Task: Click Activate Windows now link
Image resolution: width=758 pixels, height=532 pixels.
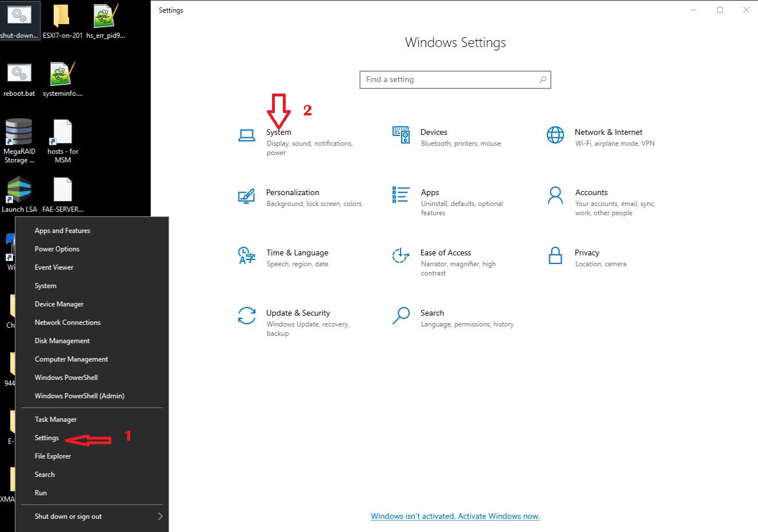Action: click(455, 516)
